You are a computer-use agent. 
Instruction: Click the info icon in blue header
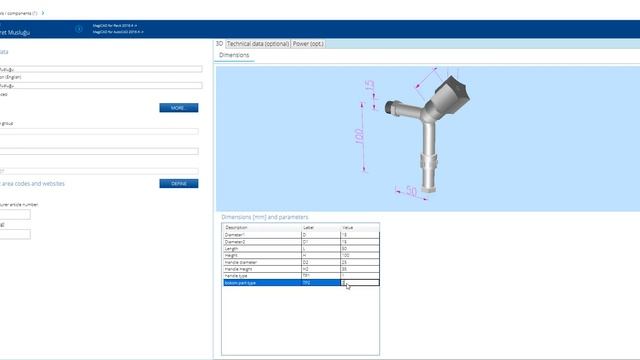pyautogui.click(x=79, y=29)
